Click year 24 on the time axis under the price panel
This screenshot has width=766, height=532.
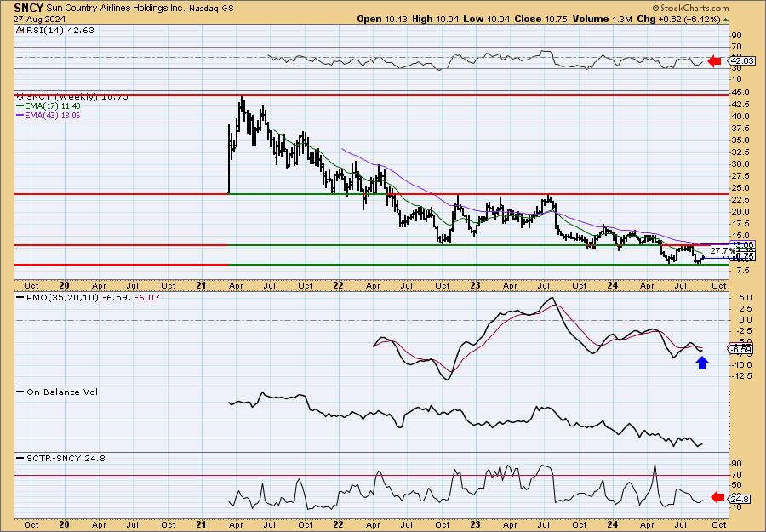[x=613, y=286]
